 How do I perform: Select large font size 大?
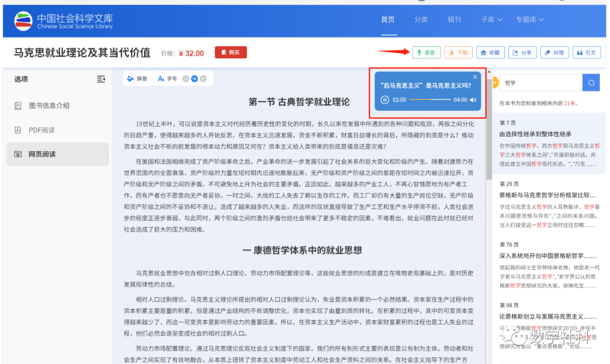click(203, 78)
